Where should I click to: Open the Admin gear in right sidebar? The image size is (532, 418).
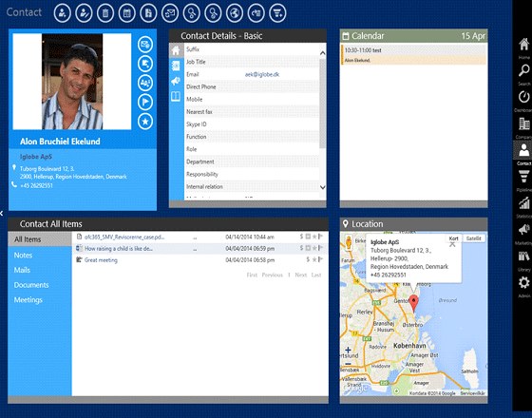(523, 286)
